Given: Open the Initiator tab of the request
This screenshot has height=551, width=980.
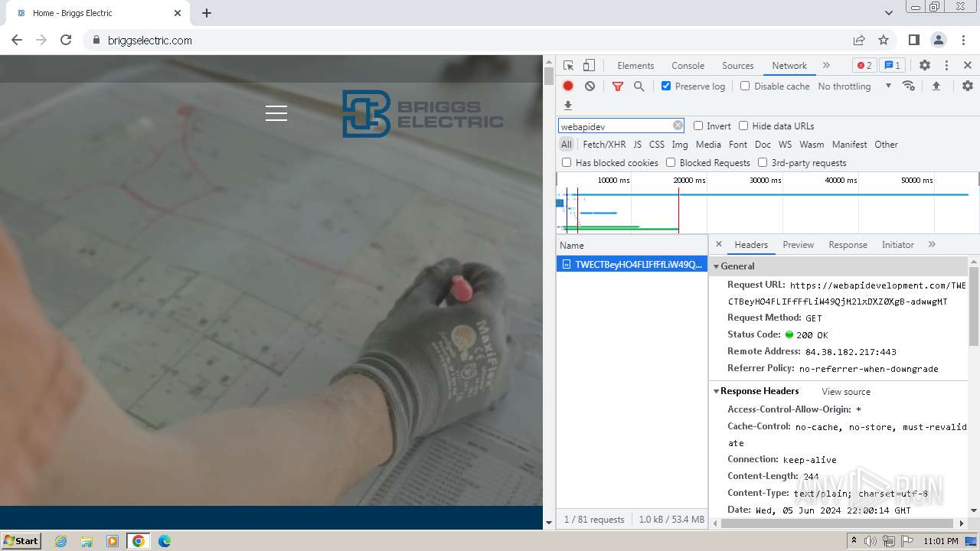Looking at the screenshot, I should point(897,245).
